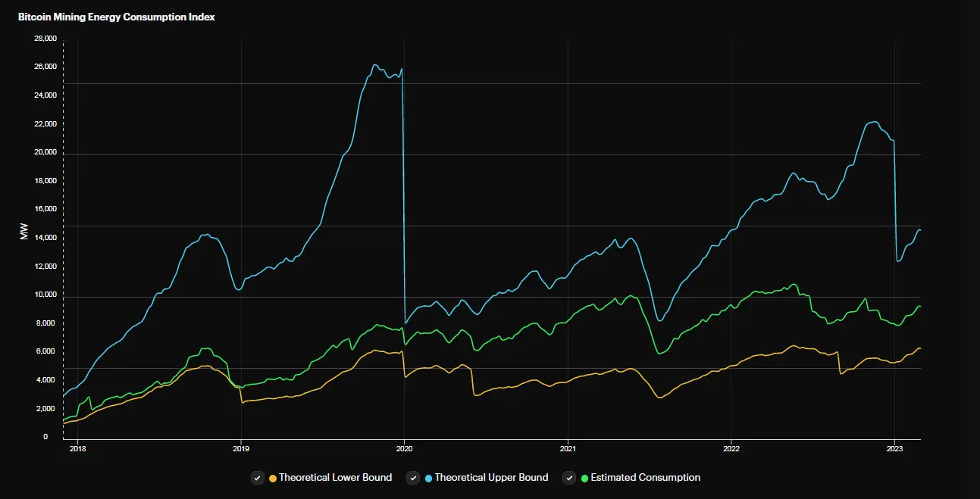
Task: Click the 28,000 value on the y-axis
Action: [45, 39]
